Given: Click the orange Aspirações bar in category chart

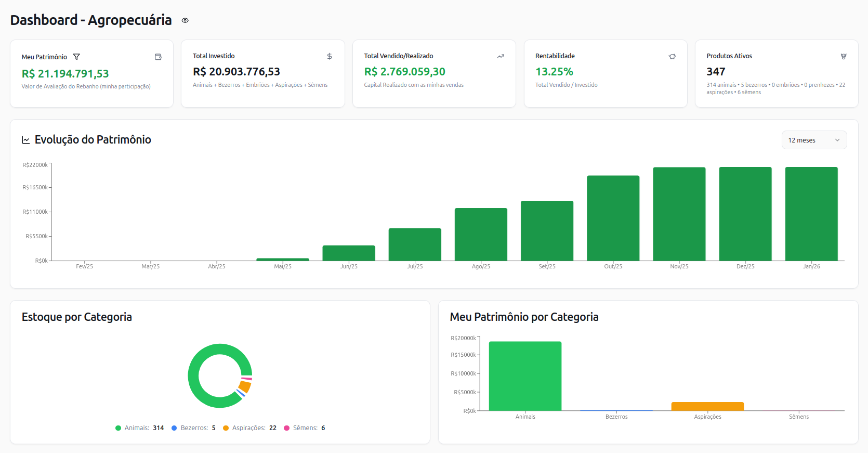Looking at the screenshot, I should click(x=707, y=406).
